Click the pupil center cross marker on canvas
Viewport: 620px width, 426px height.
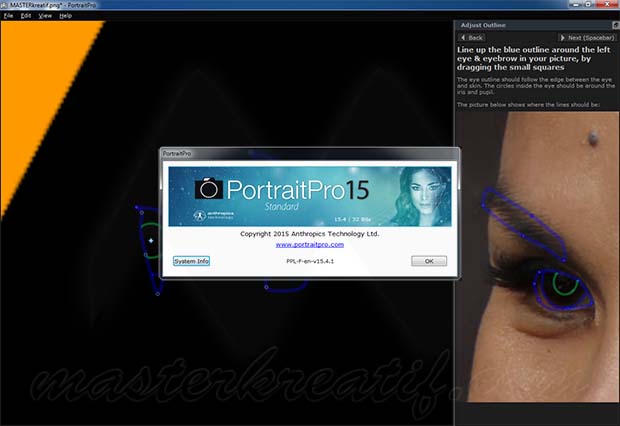[151, 240]
